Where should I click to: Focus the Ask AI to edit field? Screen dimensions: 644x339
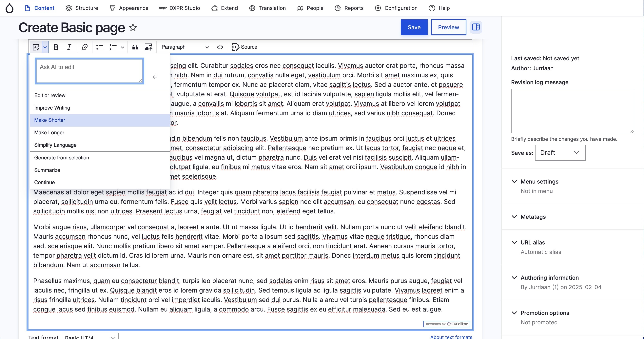tap(89, 71)
